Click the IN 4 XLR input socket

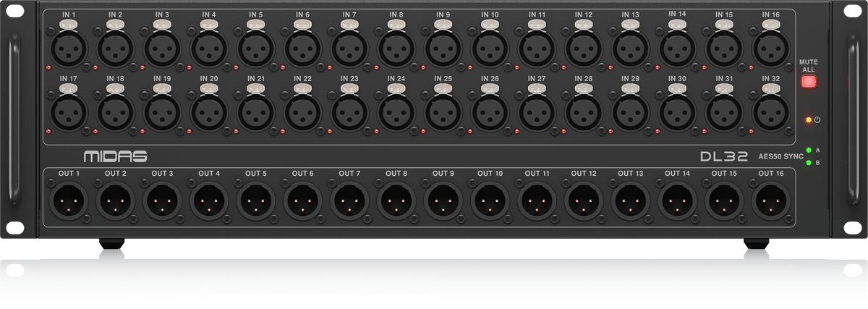[209, 48]
